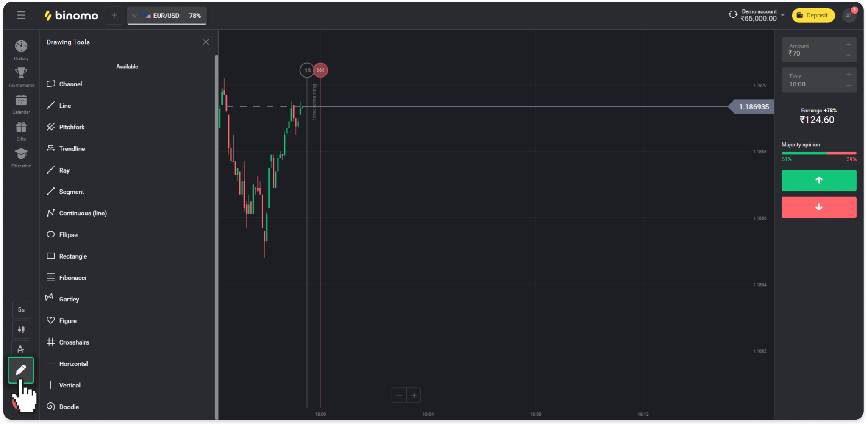Close the Drawing Tools panel
Viewport: 868px width, 426px height.
[206, 42]
